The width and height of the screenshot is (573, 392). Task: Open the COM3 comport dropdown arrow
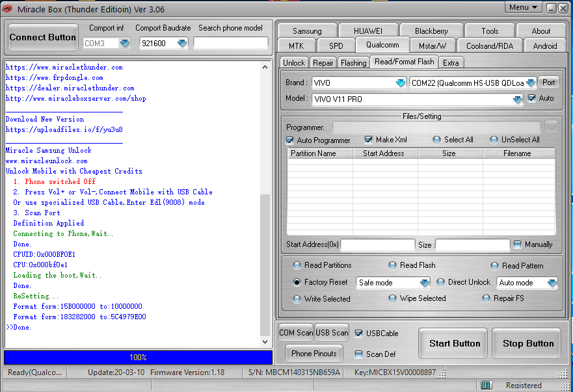click(125, 43)
